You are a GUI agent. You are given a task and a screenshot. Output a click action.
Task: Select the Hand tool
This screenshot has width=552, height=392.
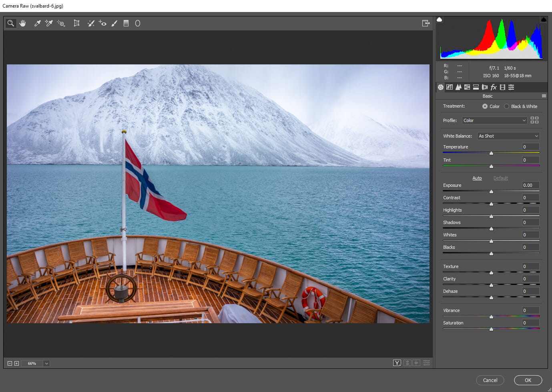(23, 23)
